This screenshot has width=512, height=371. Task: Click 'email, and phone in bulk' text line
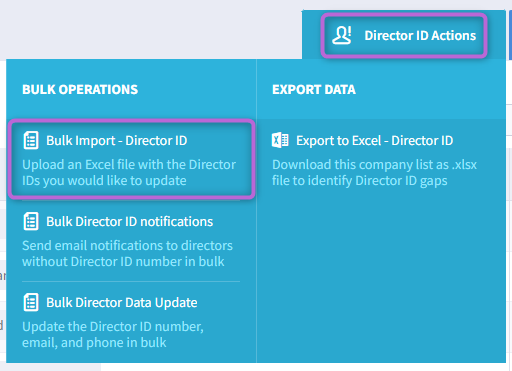pyautogui.click(x=94, y=343)
